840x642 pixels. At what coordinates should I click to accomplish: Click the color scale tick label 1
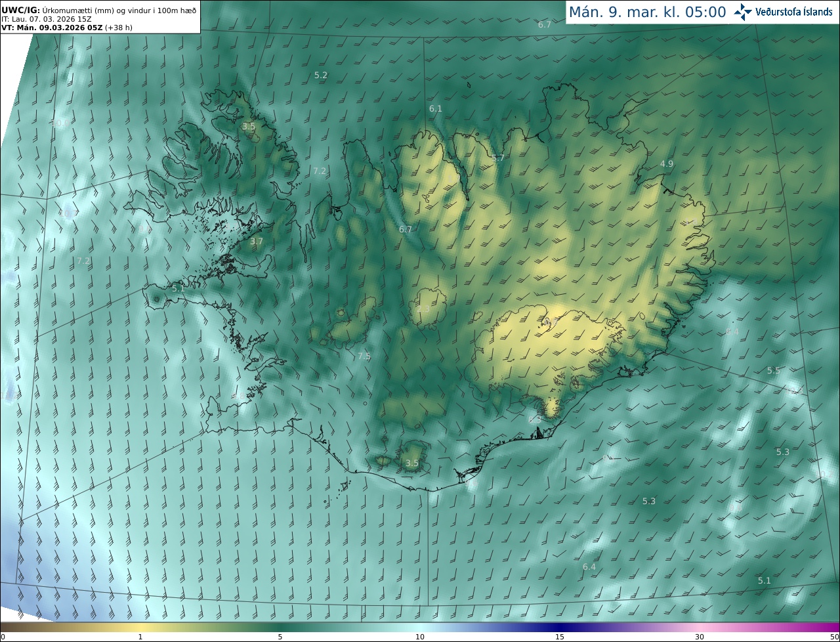point(140,637)
